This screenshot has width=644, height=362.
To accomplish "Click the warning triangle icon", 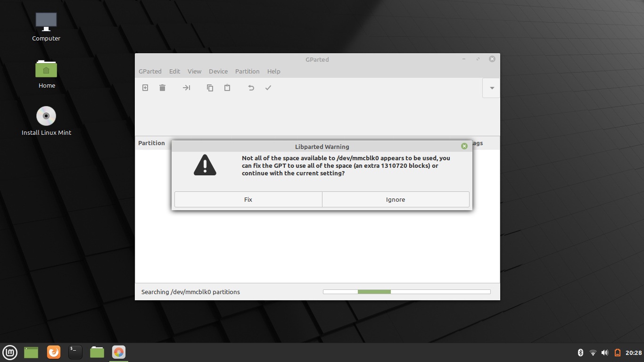I will click(x=205, y=165).
